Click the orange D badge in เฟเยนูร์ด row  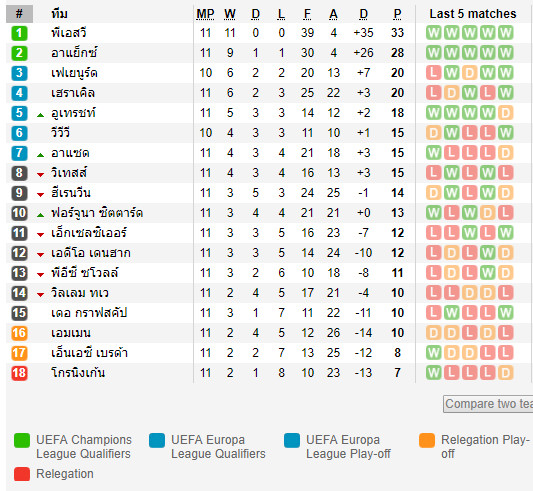469,73
